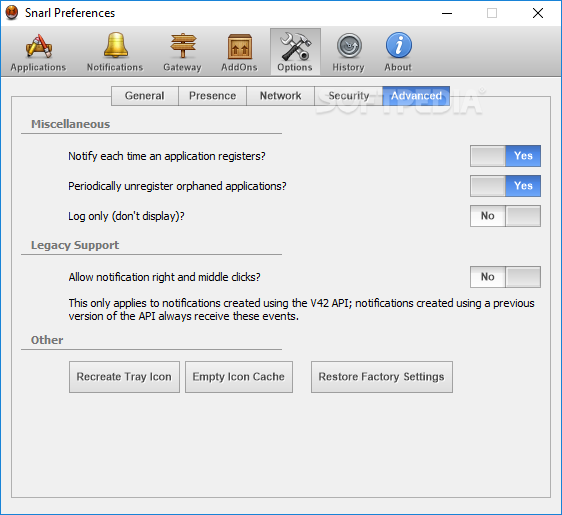Toggle 'Notify each time an application registers' switch
The width and height of the screenshot is (562, 515).
tap(505, 156)
